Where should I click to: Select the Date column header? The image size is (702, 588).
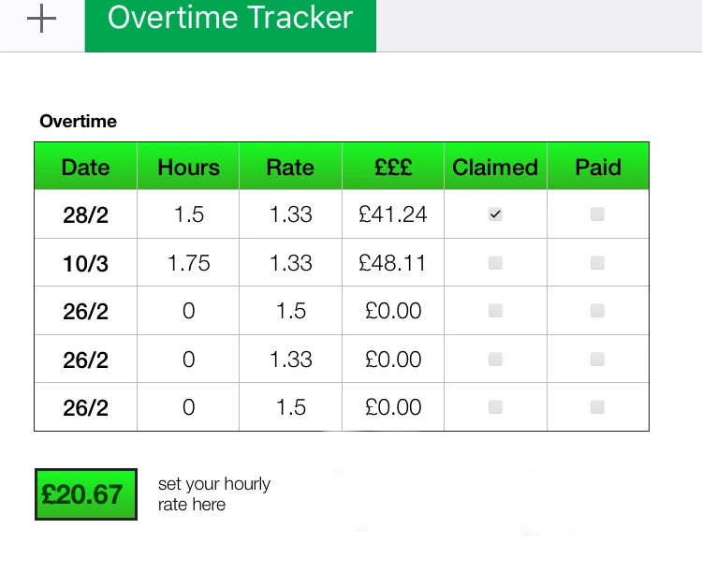(x=85, y=166)
